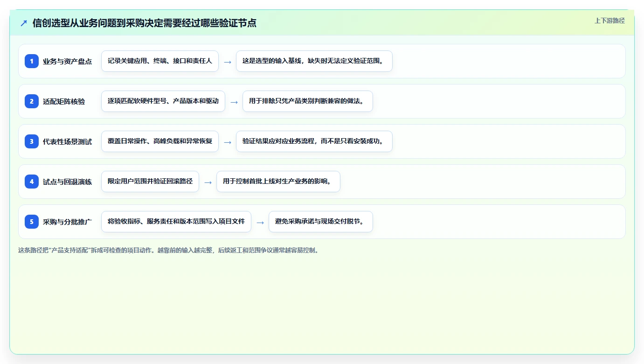
Task: Select step number badge 4
Action: 32,182
